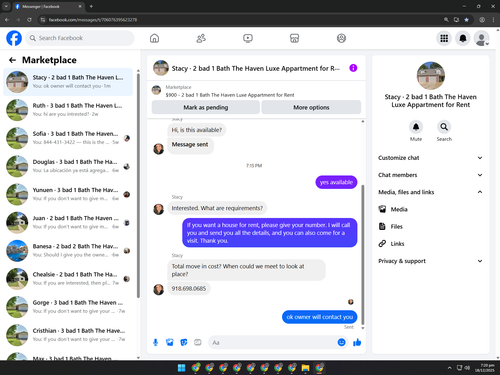Viewport: 500px width, 375px height.
Task: Open a new browser tab
Action: [x=91, y=6]
